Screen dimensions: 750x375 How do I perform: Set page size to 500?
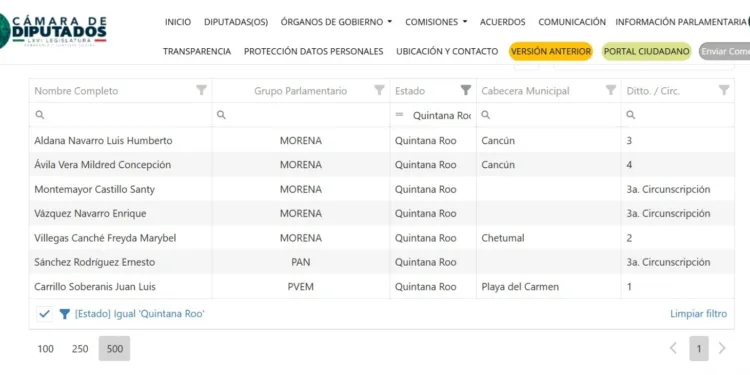tap(115, 349)
